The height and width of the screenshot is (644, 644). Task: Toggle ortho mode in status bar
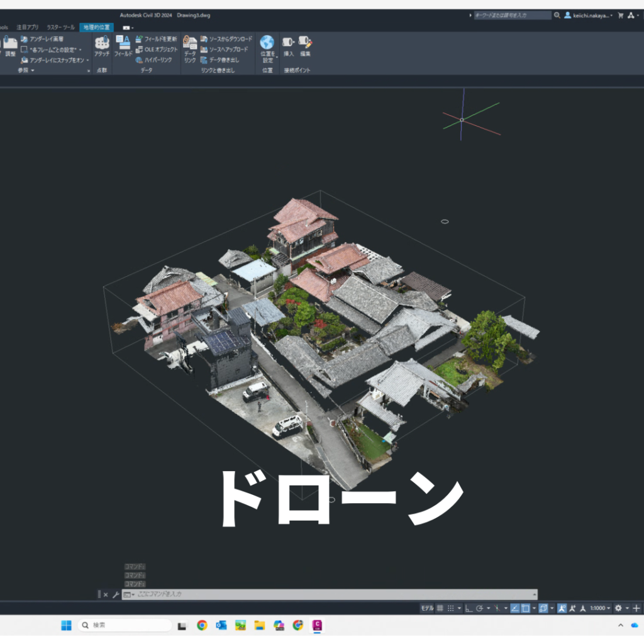click(x=469, y=608)
